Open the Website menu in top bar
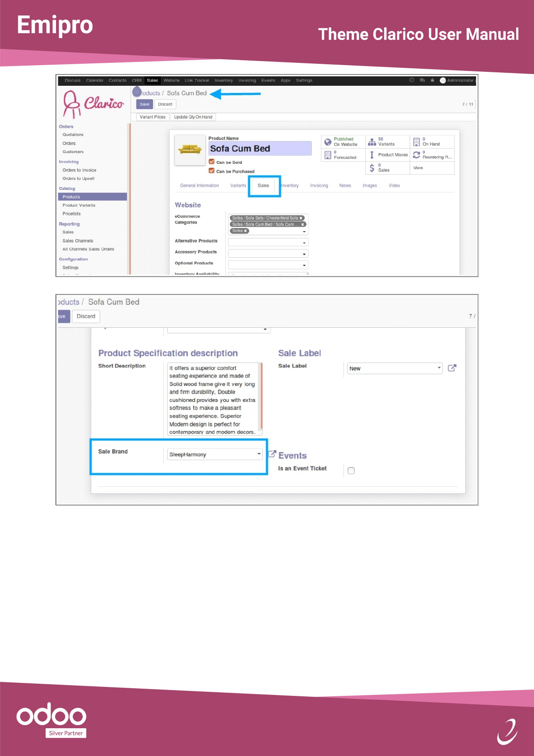 coord(171,80)
